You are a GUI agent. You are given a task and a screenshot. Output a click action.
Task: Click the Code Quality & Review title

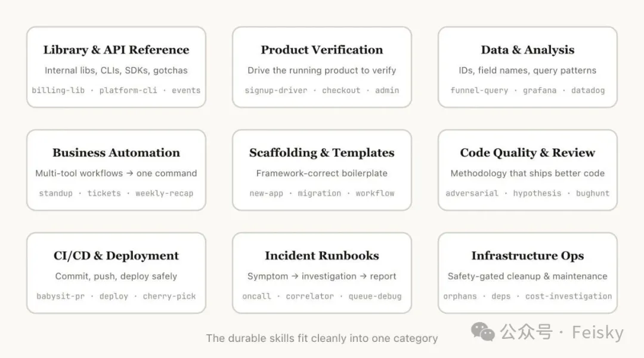tap(528, 153)
